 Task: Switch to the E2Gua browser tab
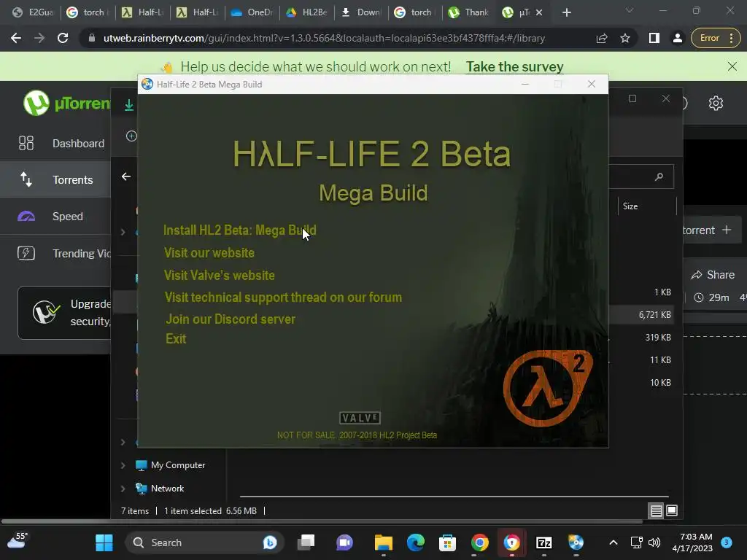tap(33, 12)
